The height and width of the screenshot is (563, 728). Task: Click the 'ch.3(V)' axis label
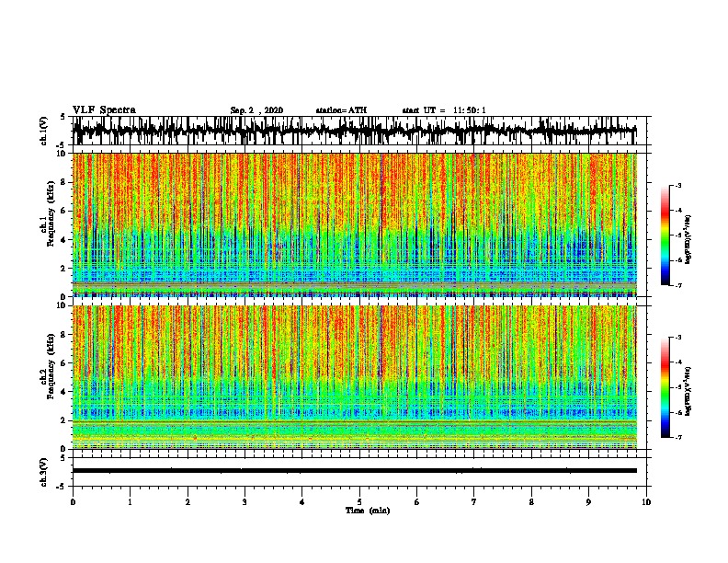(x=44, y=472)
